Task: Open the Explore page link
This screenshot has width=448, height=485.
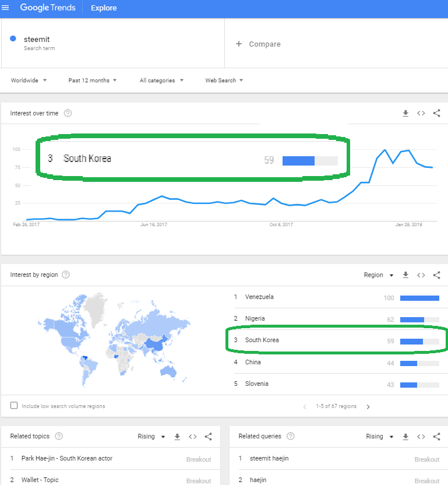Action: click(104, 8)
